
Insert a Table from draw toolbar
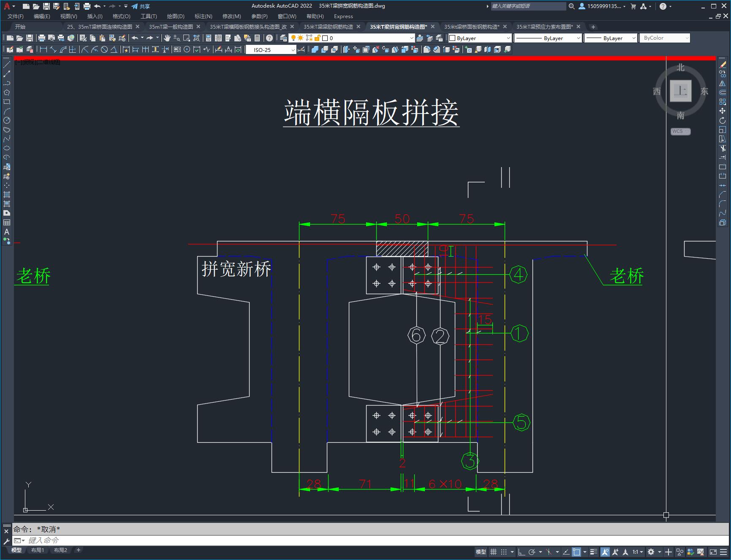[7, 222]
